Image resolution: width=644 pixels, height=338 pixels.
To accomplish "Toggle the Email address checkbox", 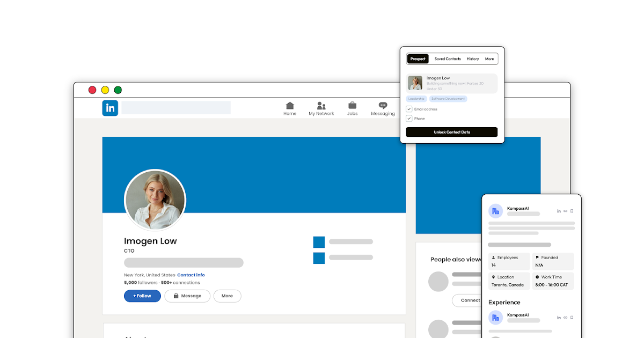I will pyautogui.click(x=409, y=109).
